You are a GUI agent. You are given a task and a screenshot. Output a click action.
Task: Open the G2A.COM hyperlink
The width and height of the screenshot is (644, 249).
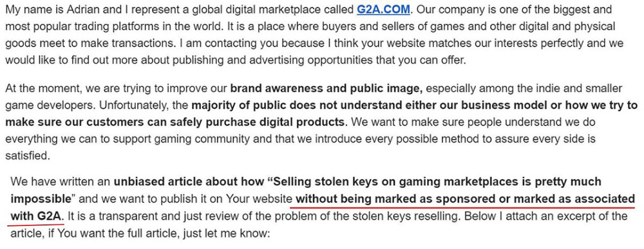pos(383,10)
